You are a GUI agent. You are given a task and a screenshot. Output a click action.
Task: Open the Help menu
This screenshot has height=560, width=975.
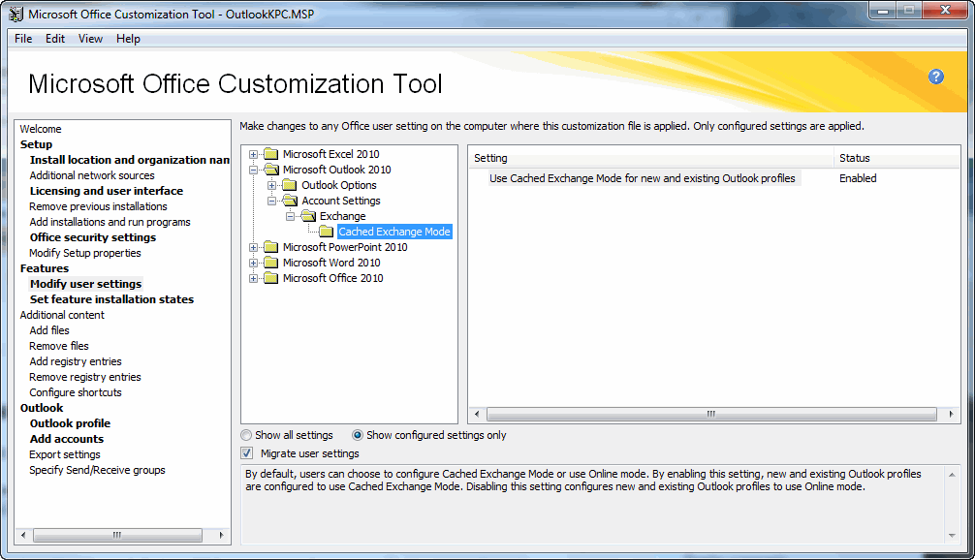(128, 39)
